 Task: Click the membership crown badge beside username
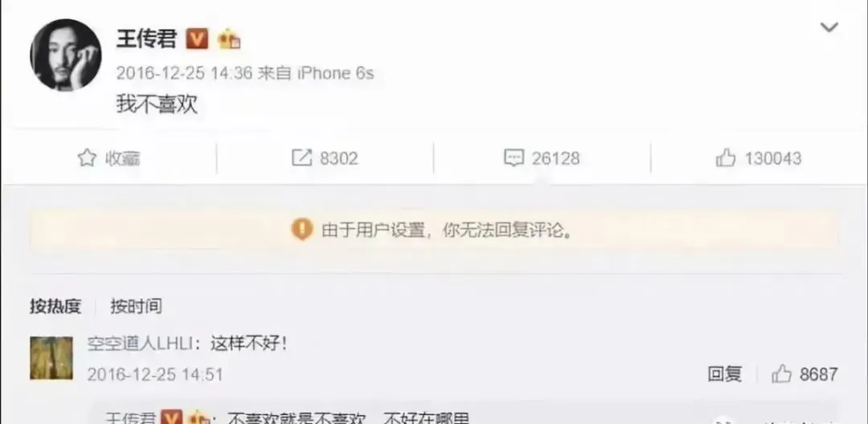click(x=228, y=39)
